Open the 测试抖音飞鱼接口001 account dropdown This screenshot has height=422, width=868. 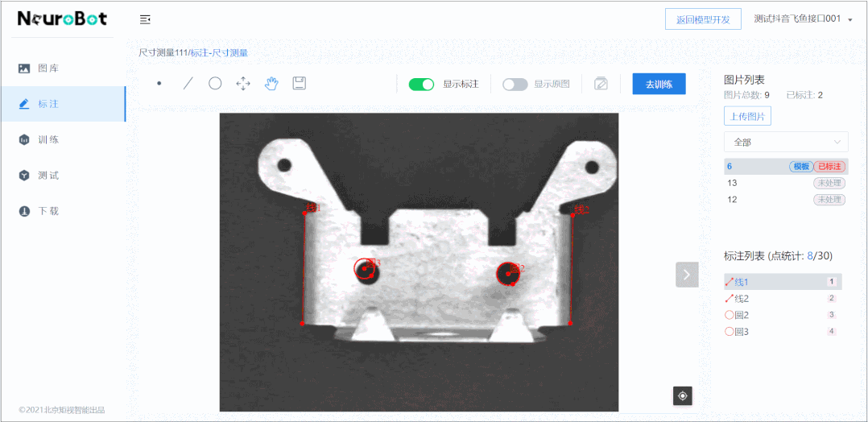point(803,19)
